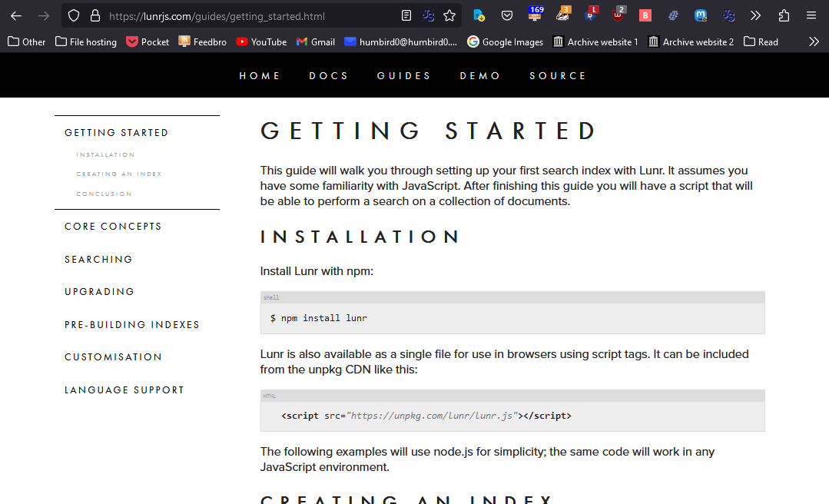Click the Mastodon extension icon
Viewport: 829px width, 504px height.
(701, 15)
